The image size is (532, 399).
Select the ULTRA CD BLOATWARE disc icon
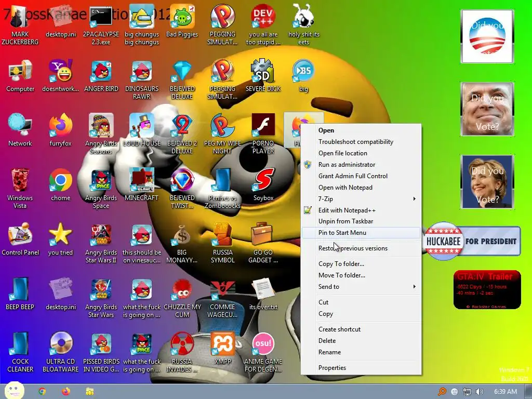pos(61,353)
